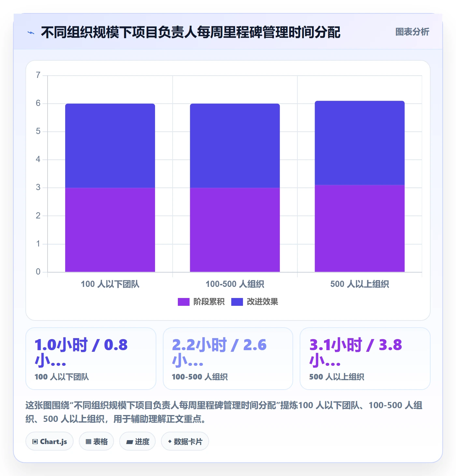Screen dimensions: 456x476
Task: Click the x-axis label 100 人以下团队
Action: click(110, 284)
